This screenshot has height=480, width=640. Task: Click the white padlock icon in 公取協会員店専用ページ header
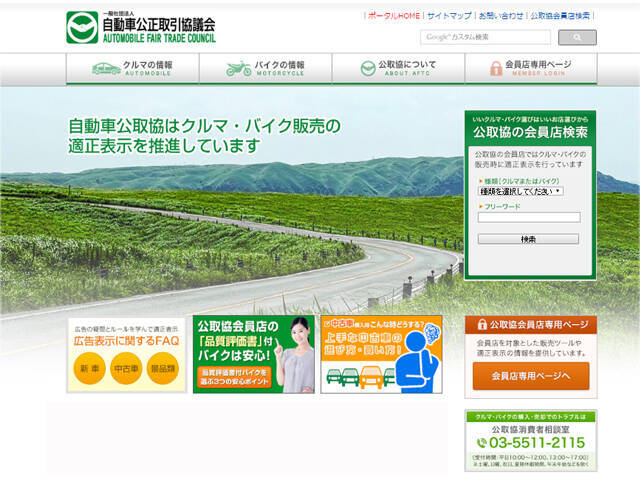(482, 324)
